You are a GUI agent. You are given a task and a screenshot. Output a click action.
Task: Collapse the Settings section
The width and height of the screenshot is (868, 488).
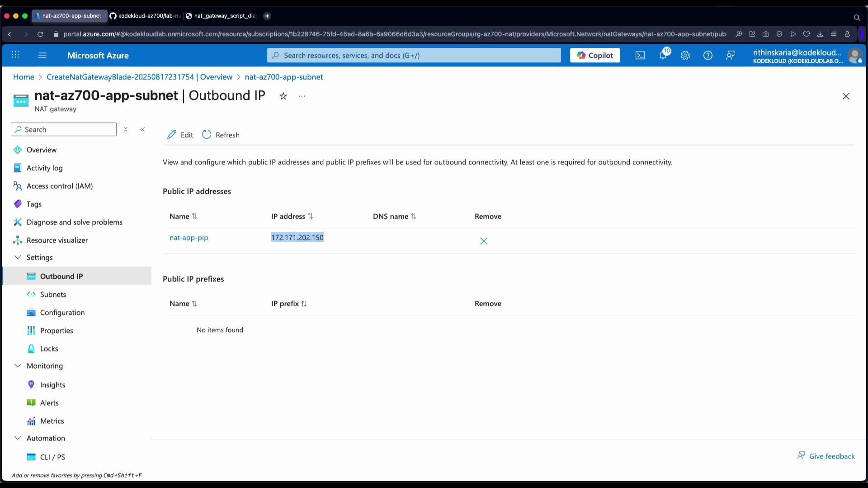point(18,257)
